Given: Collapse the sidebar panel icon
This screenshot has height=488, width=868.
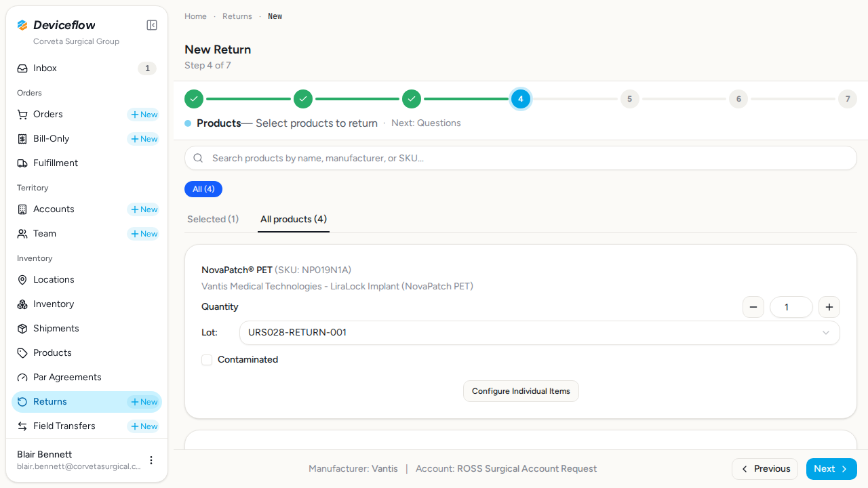Looking at the screenshot, I should coord(152,25).
